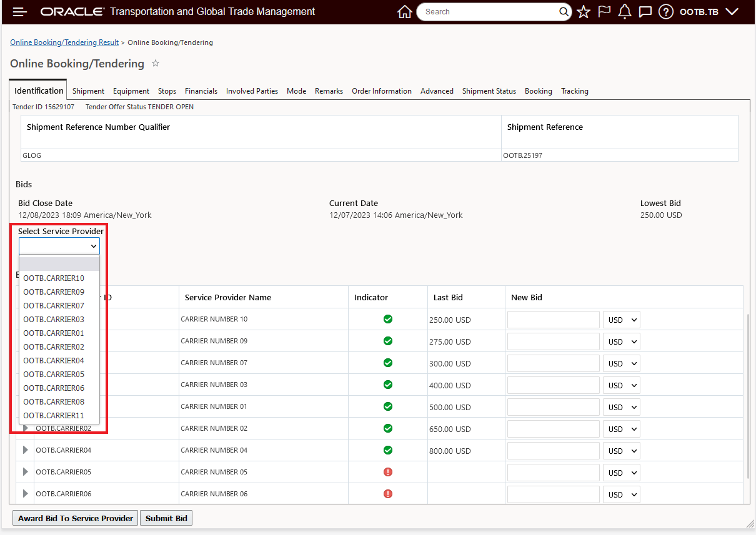Expand the OOTB.CARRIER06 row
The width and height of the screenshot is (756, 535).
(26, 494)
